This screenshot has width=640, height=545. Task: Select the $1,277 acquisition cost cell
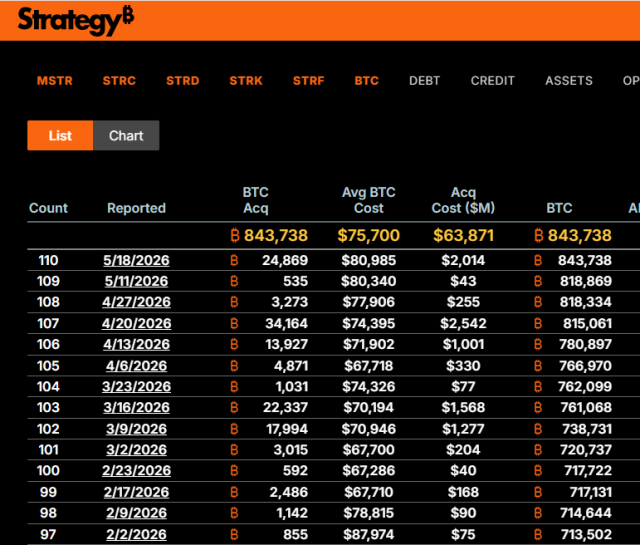pyautogui.click(x=463, y=429)
